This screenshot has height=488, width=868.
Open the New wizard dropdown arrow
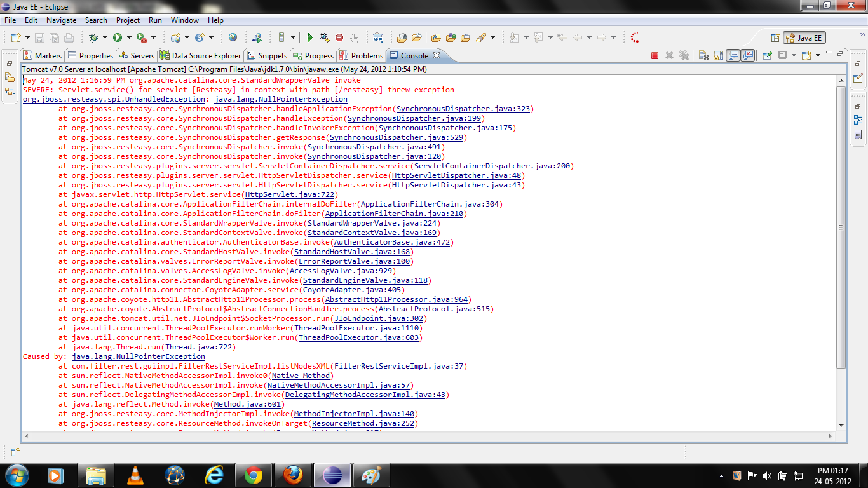(27, 37)
